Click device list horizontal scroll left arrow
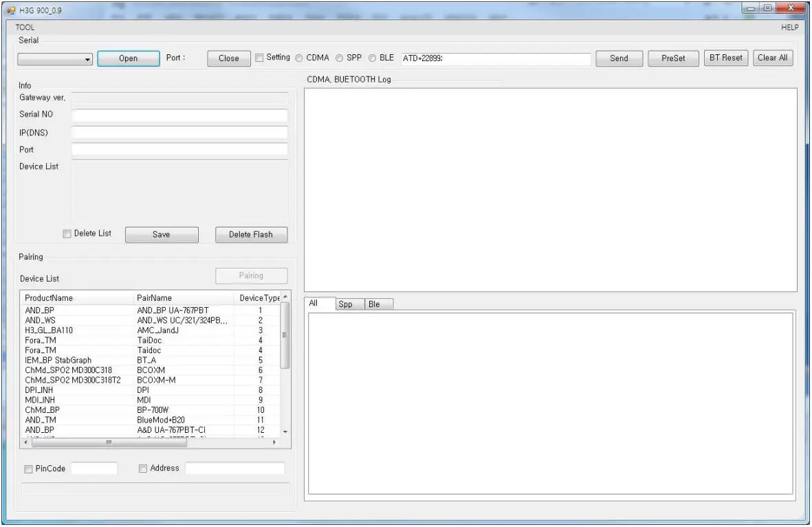Screen dimensions: 812x527 pos(26,442)
